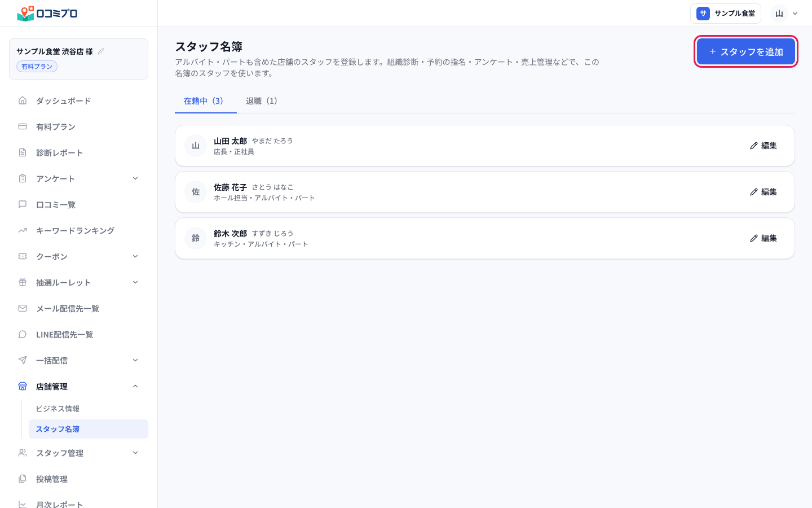812x508 pixels.
Task: Click the name 山田 太郎
Action: click(230, 141)
